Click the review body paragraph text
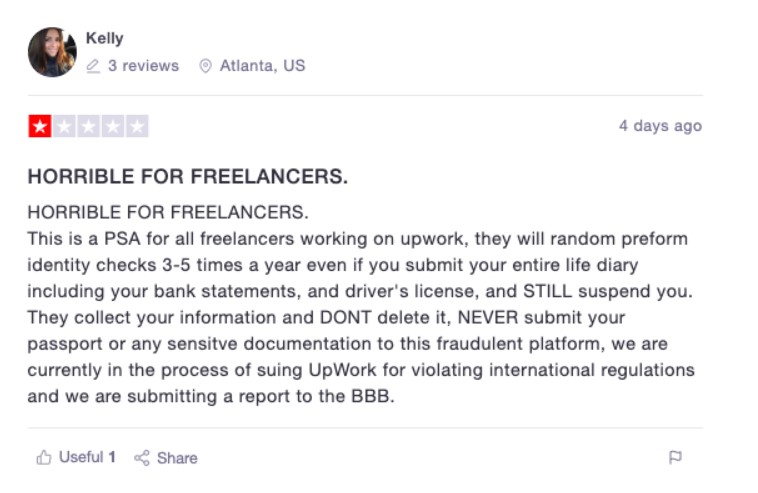 361,304
